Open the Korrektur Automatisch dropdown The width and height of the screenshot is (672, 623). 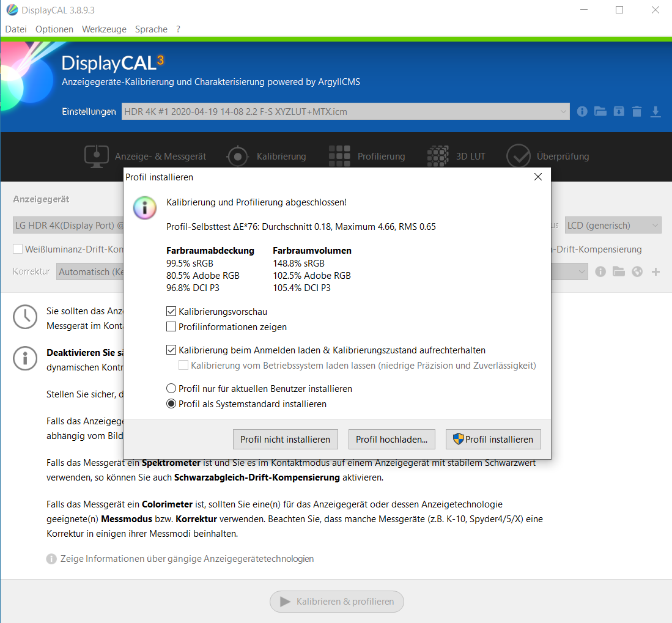(90, 271)
